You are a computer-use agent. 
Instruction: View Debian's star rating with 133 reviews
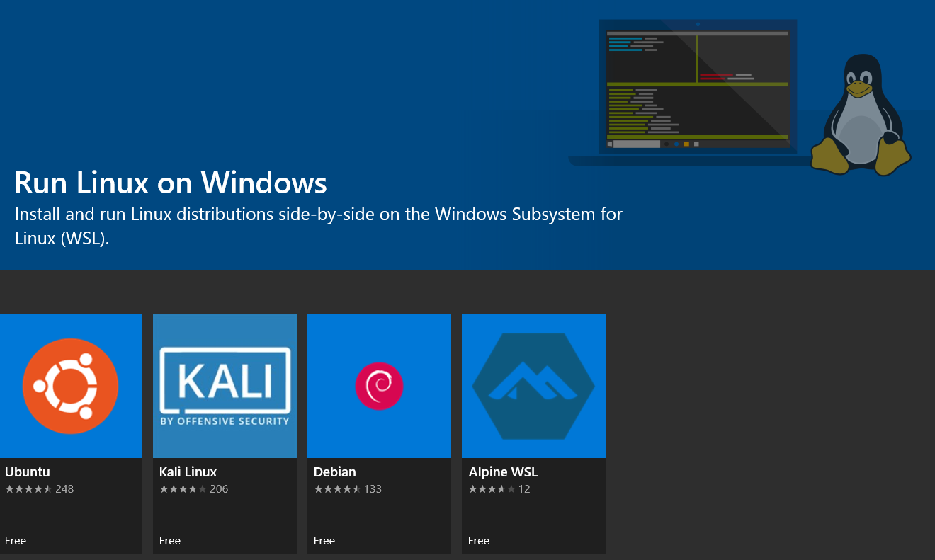click(348, 489)
